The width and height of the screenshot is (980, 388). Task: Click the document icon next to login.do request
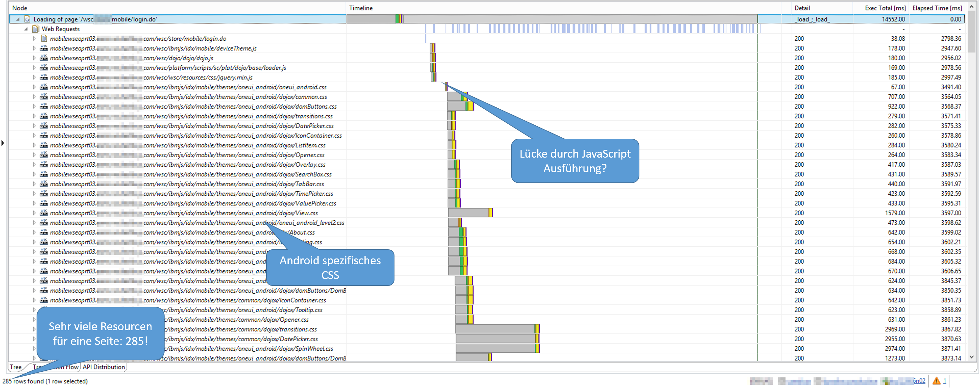(x=44, y=39)
